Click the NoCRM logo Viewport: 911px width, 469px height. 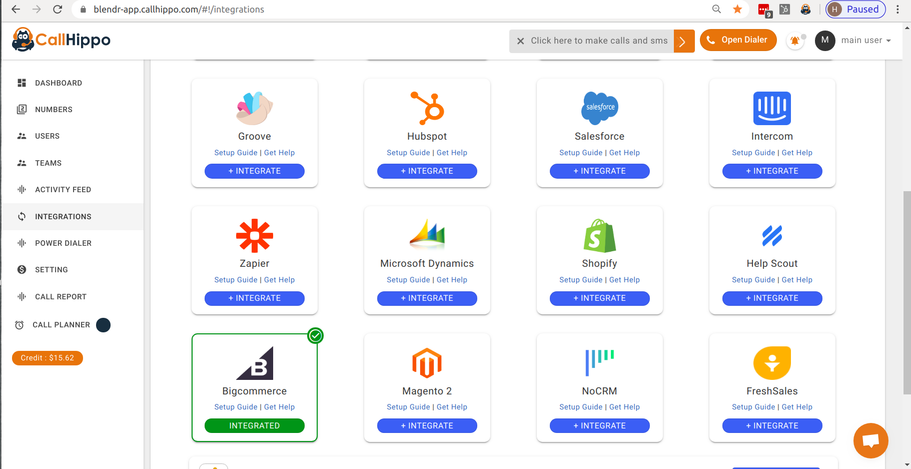600,363
